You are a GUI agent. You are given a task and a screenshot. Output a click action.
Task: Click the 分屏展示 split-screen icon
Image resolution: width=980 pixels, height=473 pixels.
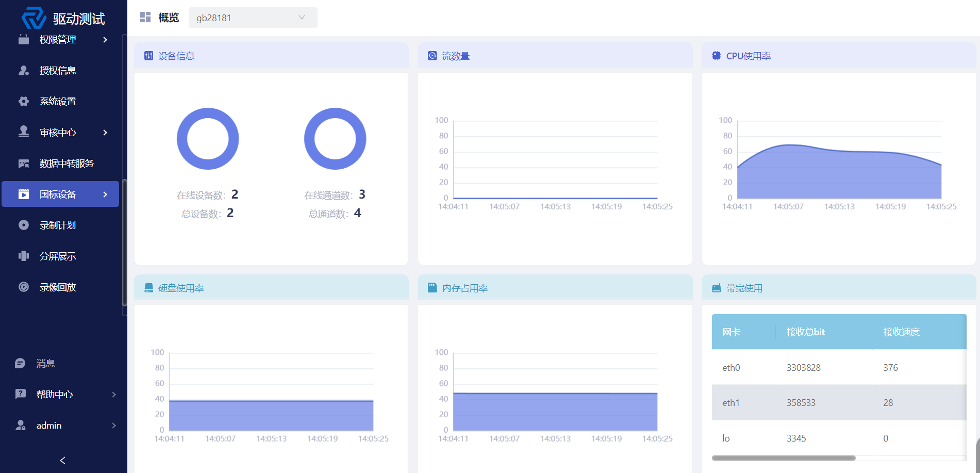[x=24, y=256]
